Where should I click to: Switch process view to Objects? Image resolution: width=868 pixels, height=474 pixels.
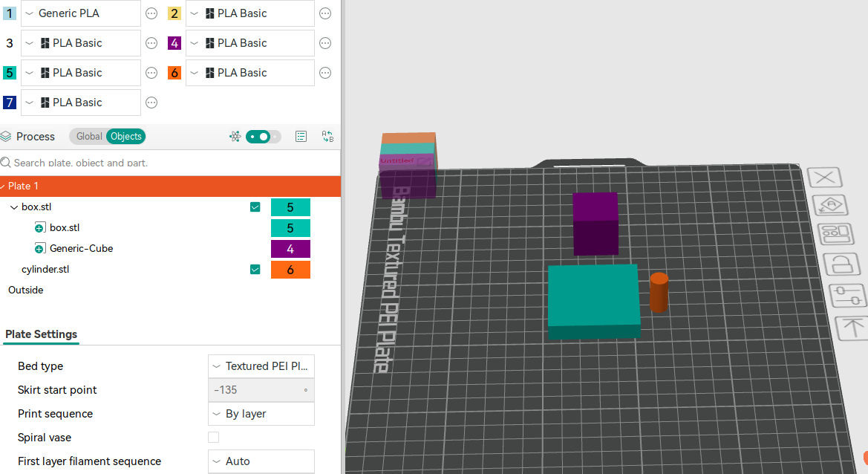[125, 136]
